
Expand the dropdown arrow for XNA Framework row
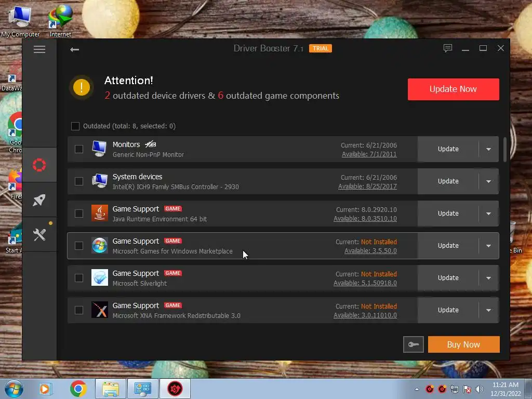click(x=488, y=310)
